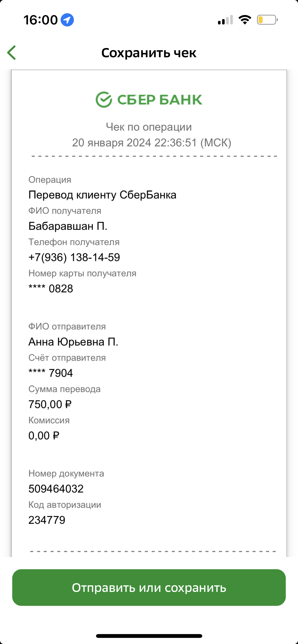Tap the blue location arrow icon

(x=67, y=20)
